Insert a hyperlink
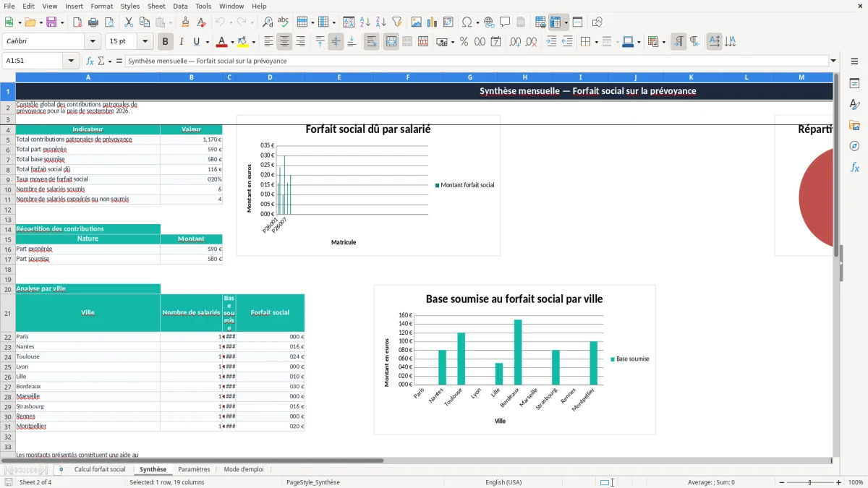Screen dimensions: 868x488 coord(489,22)
